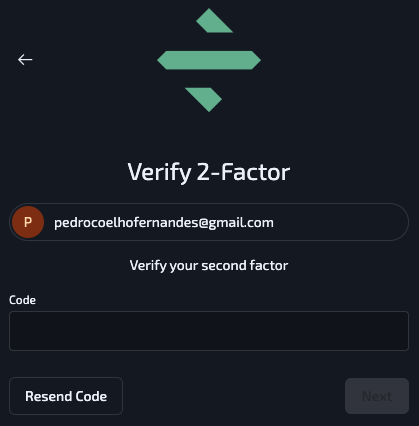Image resolution: width=419 pixels, height=426 pixels.
Task: Click the "Code" field label
Action: coord(22,300)
